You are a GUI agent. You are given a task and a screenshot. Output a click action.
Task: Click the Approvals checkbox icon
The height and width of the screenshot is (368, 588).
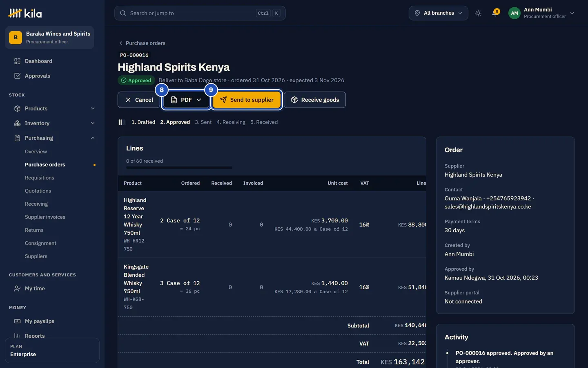click(17, 76)
